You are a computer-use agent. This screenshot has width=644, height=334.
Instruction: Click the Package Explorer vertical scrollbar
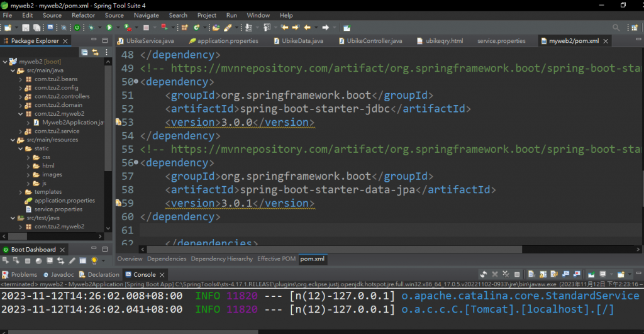(x=108, y=117)
